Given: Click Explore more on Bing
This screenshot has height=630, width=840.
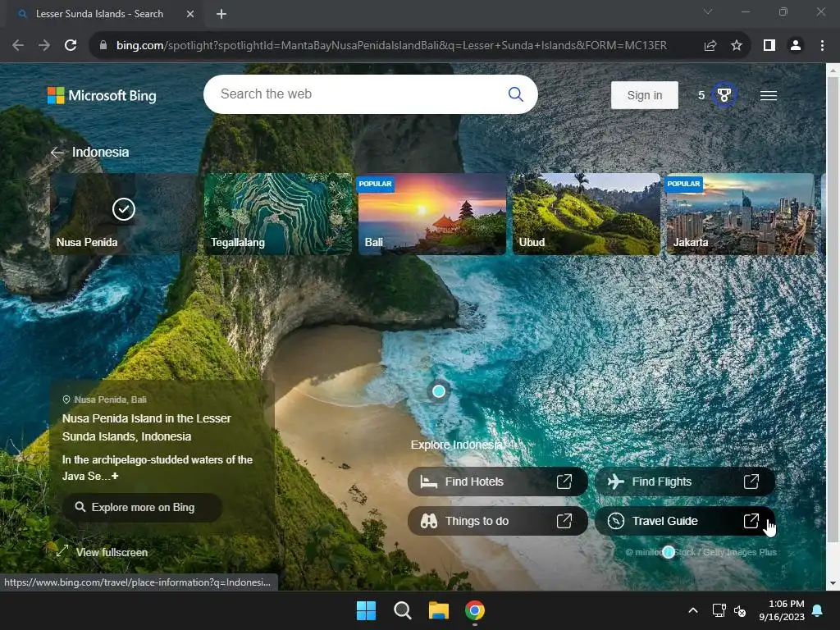Looking at the screenshot, I should click(x=142, y=507).
